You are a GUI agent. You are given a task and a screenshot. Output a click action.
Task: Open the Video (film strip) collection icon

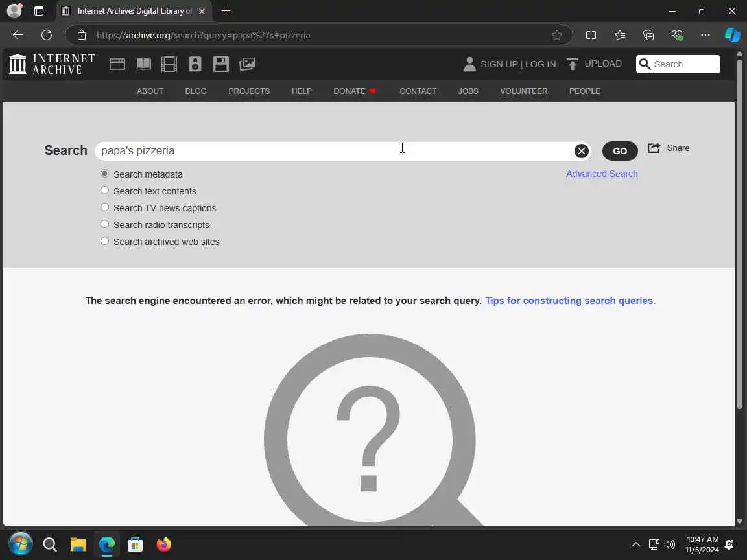[x=169, y=64]
